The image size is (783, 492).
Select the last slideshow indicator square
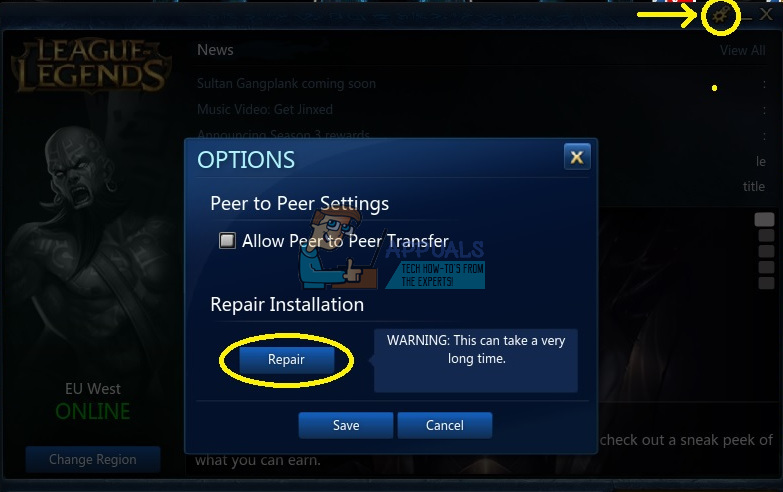tap(767, 283)
